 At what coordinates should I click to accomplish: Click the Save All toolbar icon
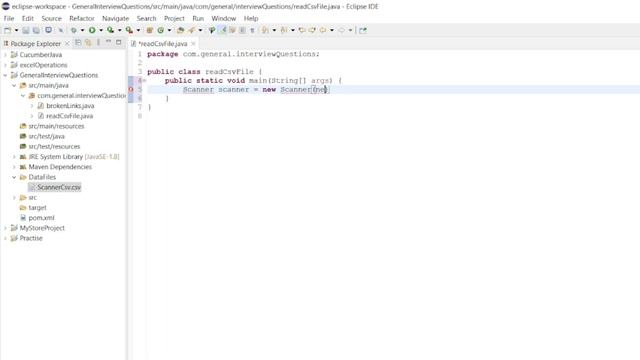tap(36, 30)
